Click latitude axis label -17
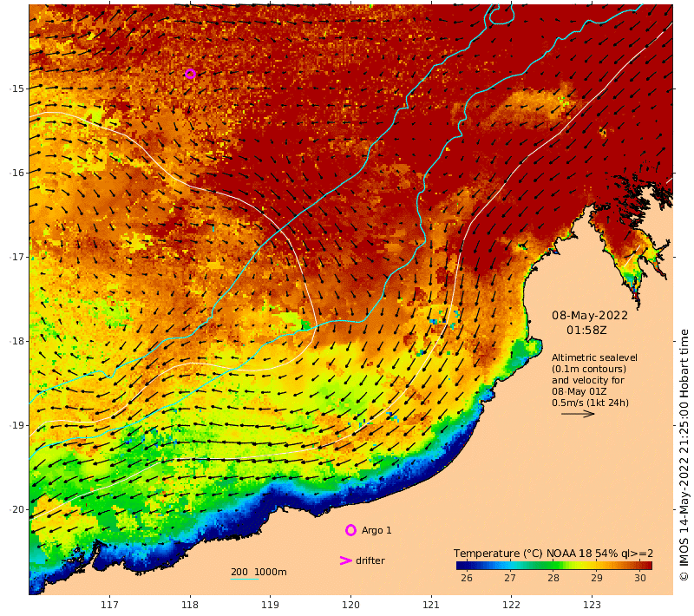 coord(17,257)
